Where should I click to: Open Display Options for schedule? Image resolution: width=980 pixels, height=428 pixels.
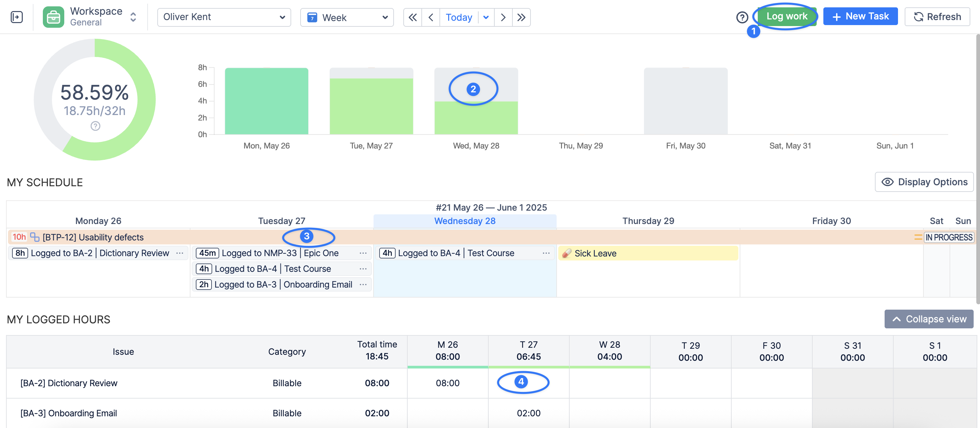pyautogui.click(x=924, y=182)
